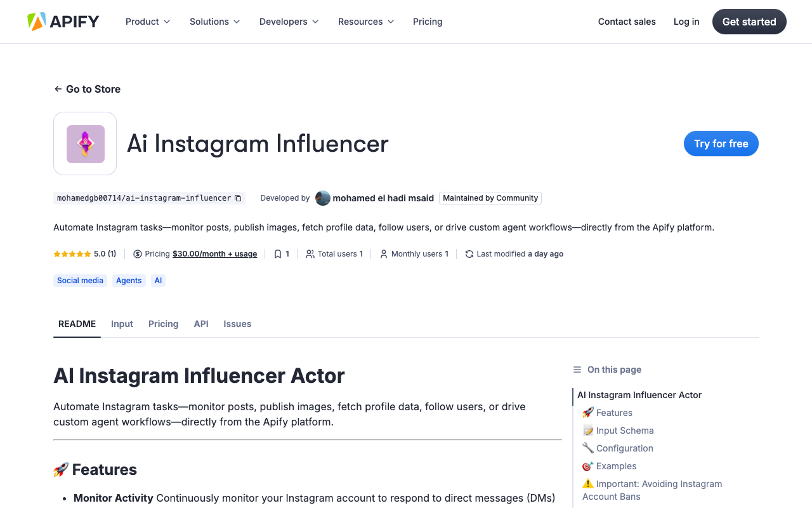Jump to Configuration in On this page
This screenshot has width=812, height=508.
[617, 448]
